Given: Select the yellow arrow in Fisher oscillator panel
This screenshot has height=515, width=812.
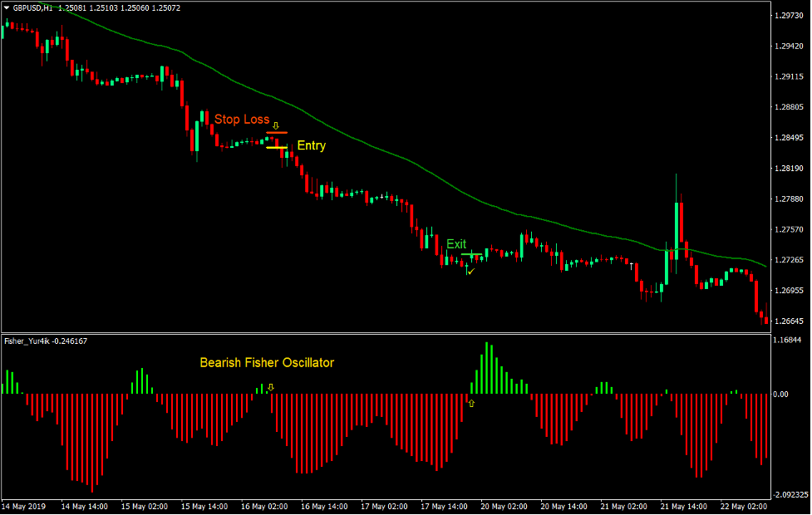Looking at the screenshot, I should pyautogui.click(x=471, y=403).
